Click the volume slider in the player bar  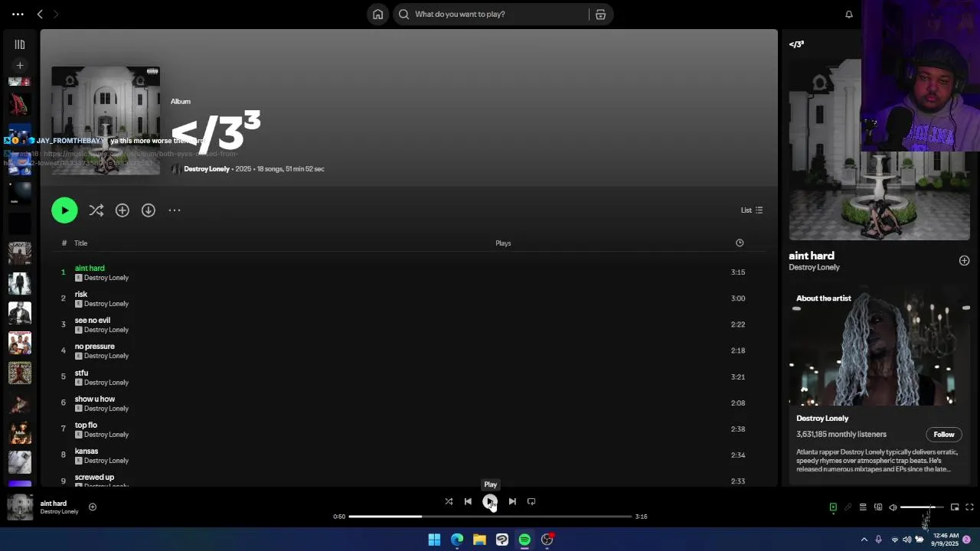click(922, 507)
